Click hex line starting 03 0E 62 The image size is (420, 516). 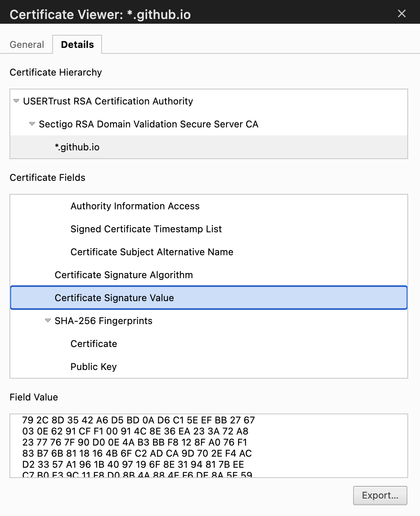(x=135, y=431)
